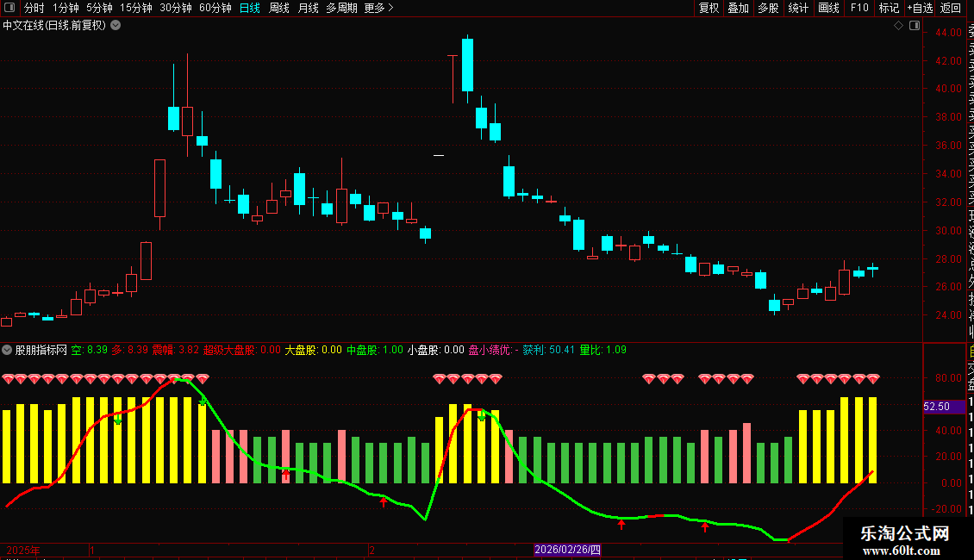The height and width of the screenshot is (560, 974).
Task: Click the 2025年 timeline label
Action: click(x=23, y=550)
